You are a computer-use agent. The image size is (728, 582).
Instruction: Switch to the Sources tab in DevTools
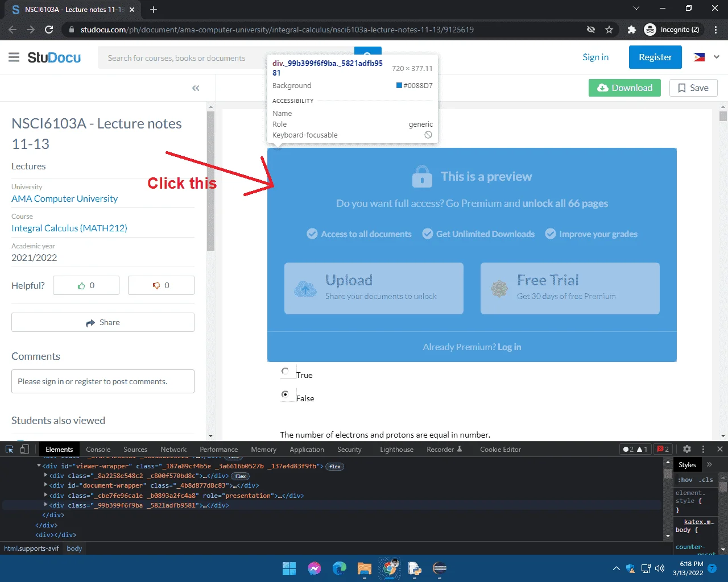tap(135, 449)
